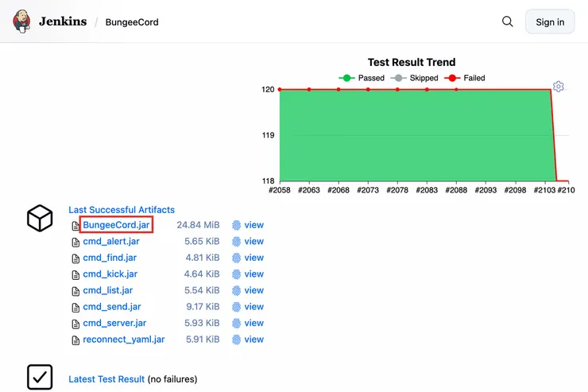Open the BungeeCord breadcrumb

(x=132, y=22)
